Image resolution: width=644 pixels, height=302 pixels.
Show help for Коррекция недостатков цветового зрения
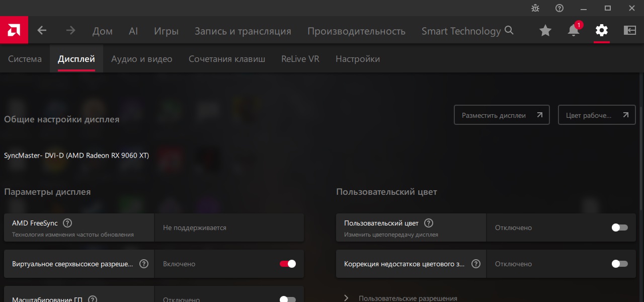point(476,264)
